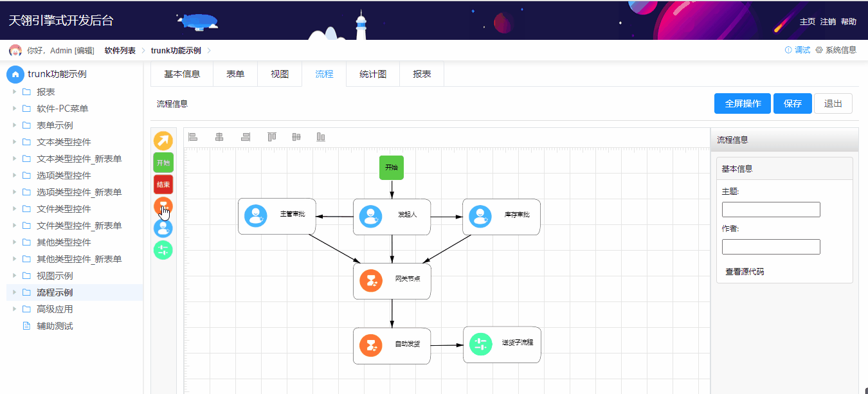868x394 pixels.
Task: Click the 保存 save button
Action: (792, 103)
